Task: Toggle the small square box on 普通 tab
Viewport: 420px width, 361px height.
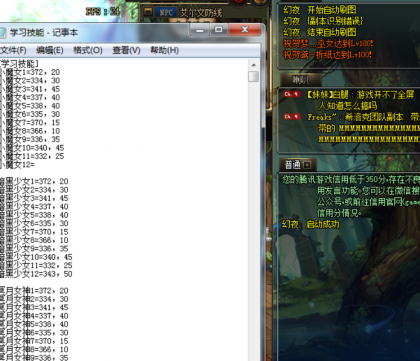Action: pos(307,165)
